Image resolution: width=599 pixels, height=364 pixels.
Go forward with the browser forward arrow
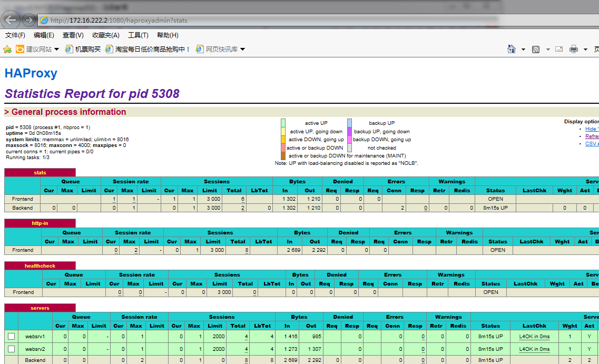(28, 20)
